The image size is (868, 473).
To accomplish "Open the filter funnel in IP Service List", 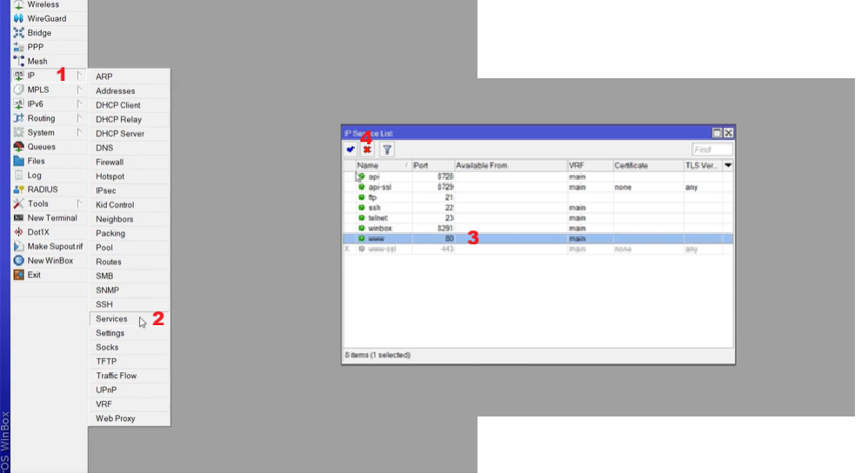I will click(386, 150).
